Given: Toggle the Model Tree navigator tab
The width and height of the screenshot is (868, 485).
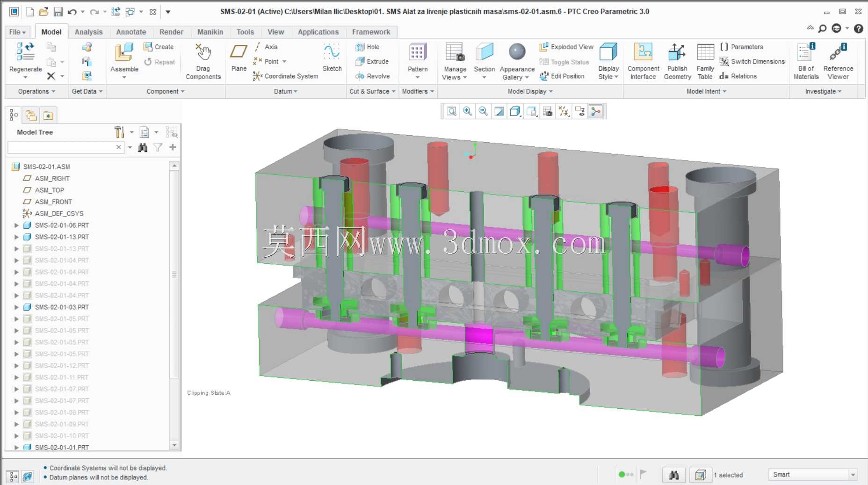Looking at the screenshot, I should coord(14,115).
